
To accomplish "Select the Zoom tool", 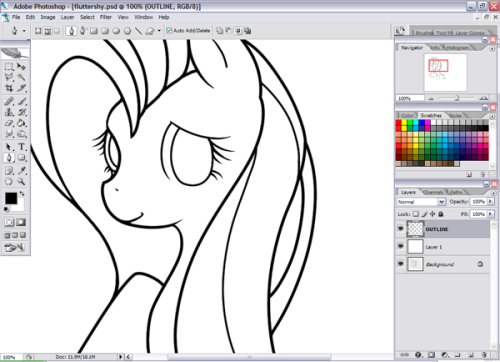I will coord(21,182).
